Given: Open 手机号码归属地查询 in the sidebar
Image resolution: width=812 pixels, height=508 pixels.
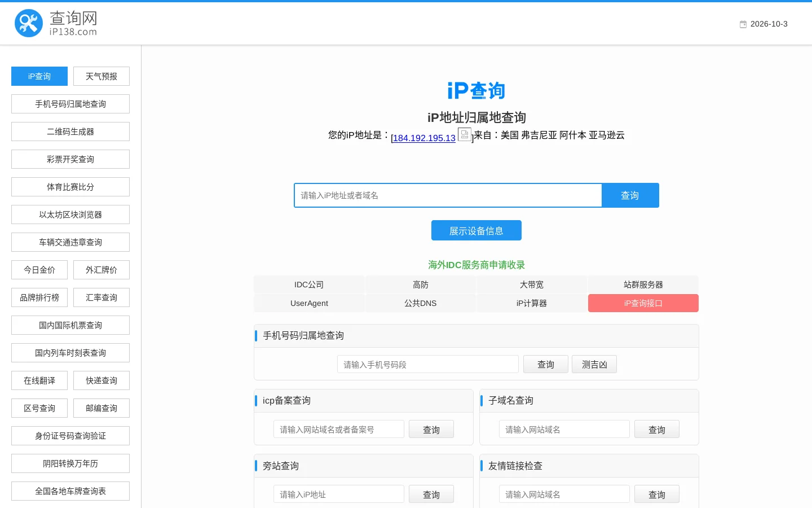Looking at the screenshot, I should (70, 104).
